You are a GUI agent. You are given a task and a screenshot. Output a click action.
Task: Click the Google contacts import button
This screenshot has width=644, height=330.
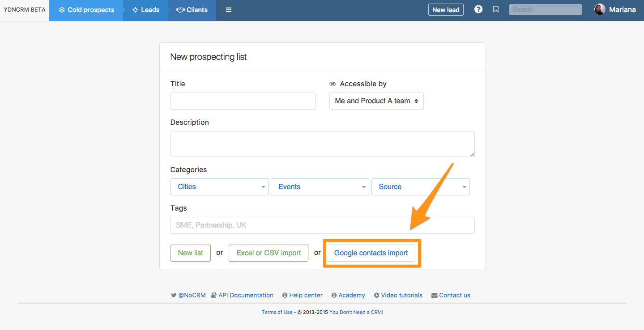[x=371, y=253]
